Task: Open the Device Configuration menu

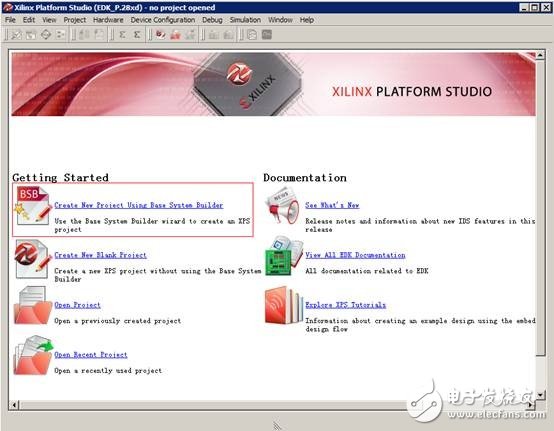Action: [163, 20]
